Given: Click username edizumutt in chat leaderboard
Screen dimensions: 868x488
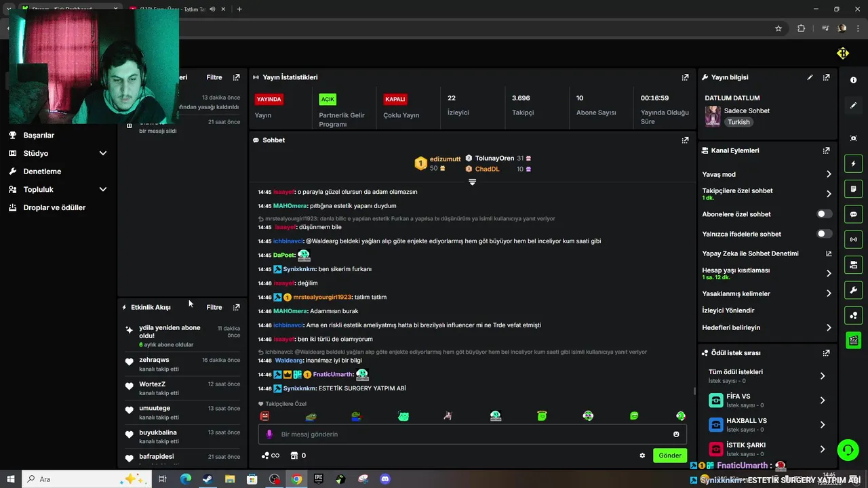Looking at the screenshot, I should click(445, 159).
